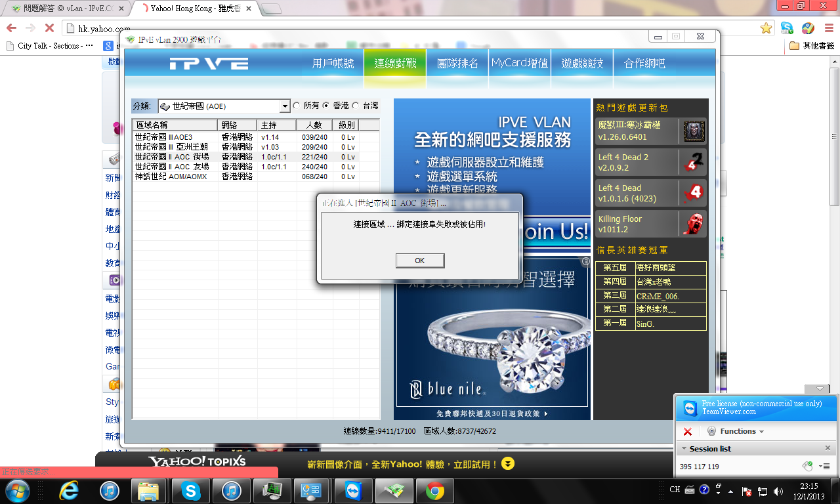Click the red X in the TeamViewer panel
This screenshot has width=840, height=504.
coord(688,432)
